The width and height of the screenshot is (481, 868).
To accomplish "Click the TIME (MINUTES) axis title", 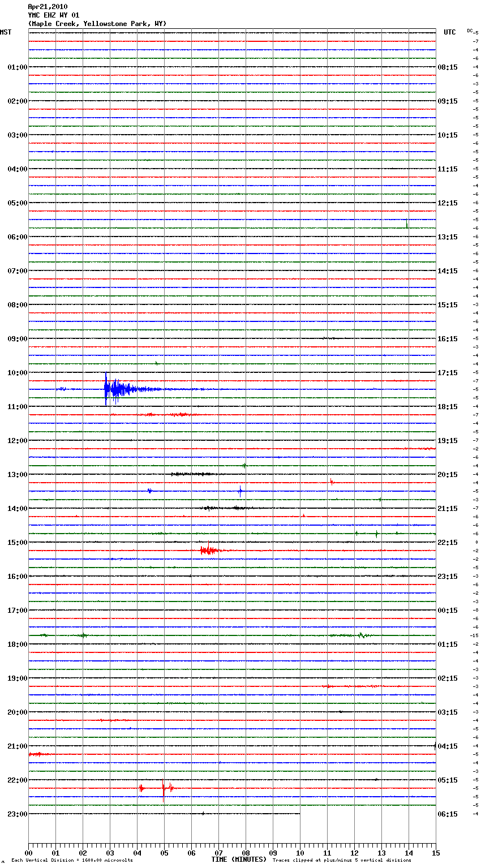I will 239,860.
